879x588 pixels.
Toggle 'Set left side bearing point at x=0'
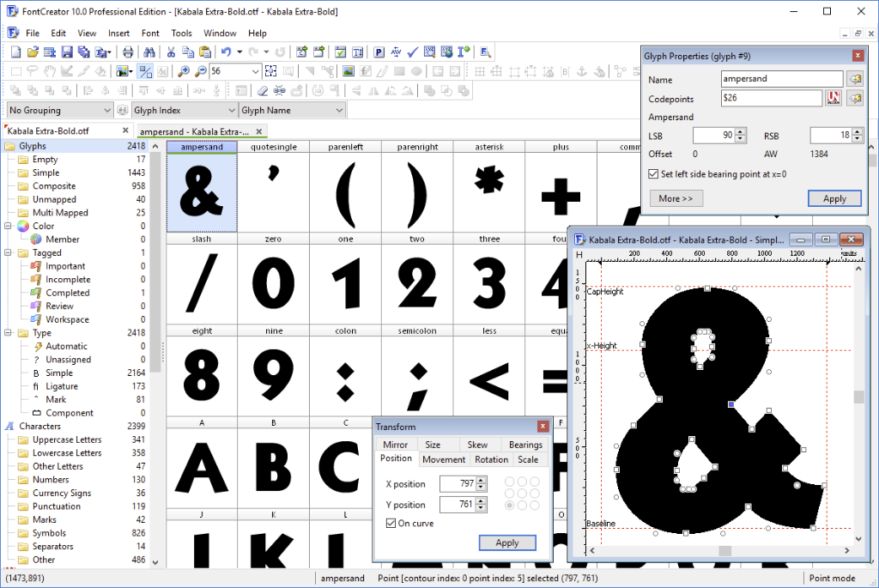point(654,173)
